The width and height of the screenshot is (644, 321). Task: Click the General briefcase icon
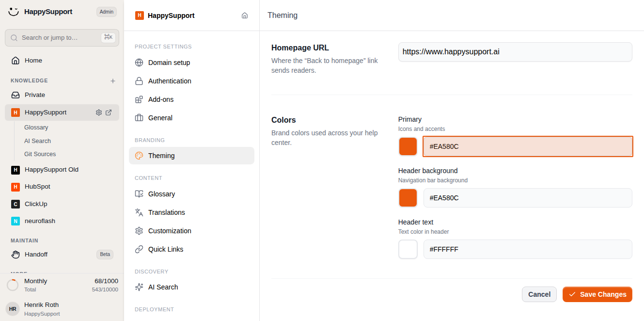click(139, 118)
